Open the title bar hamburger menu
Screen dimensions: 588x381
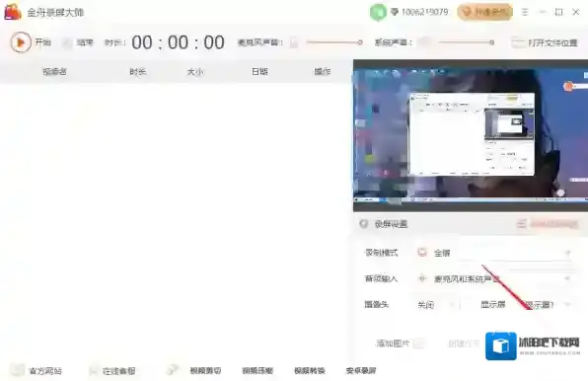[x=525, y=12]
